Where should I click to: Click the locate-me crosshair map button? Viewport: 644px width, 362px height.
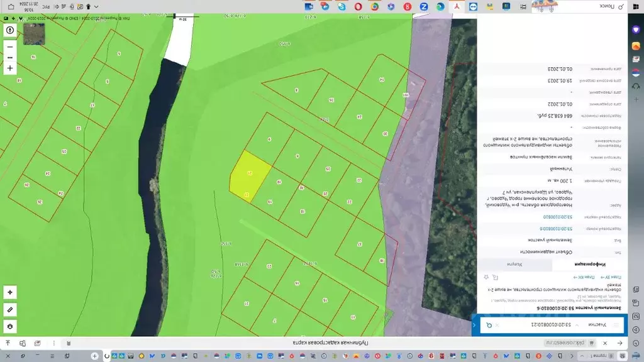(10, 292)
